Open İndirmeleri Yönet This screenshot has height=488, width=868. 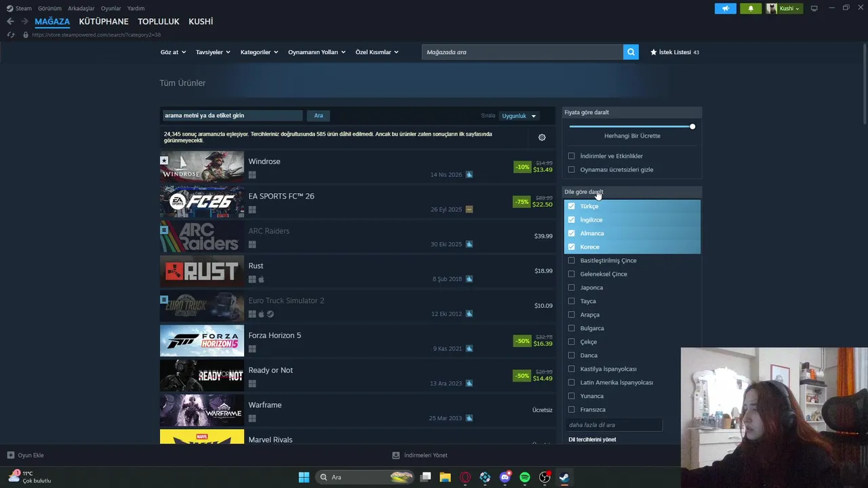coord(420,455)
